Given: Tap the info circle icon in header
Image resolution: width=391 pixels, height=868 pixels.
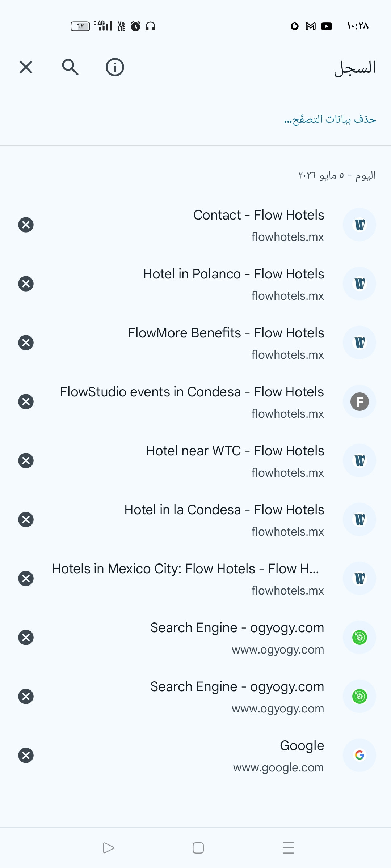Looking at the screenshot, I should [x=115, y=67].
